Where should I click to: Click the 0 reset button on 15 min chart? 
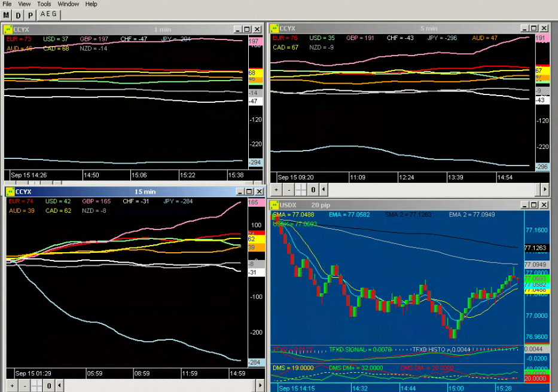(x=49, y=385)
